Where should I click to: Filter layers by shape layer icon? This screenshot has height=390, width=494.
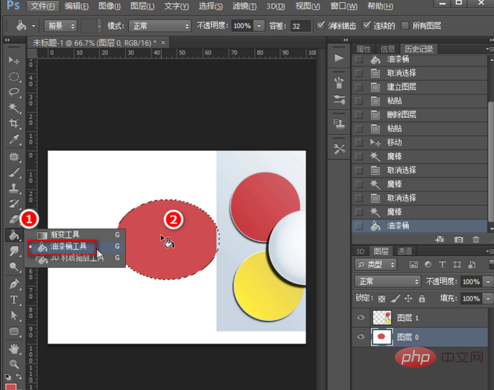(457, 265)
